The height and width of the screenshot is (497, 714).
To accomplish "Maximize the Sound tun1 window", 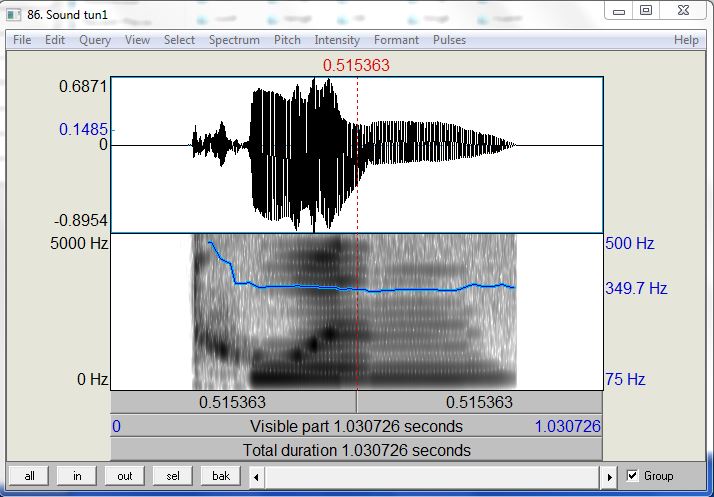I will 646,11.
